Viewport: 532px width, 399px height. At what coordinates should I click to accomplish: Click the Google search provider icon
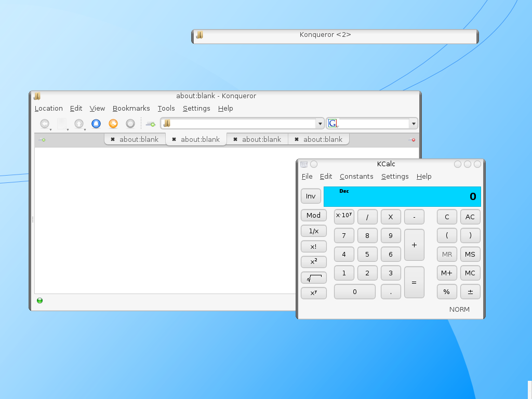333,124
